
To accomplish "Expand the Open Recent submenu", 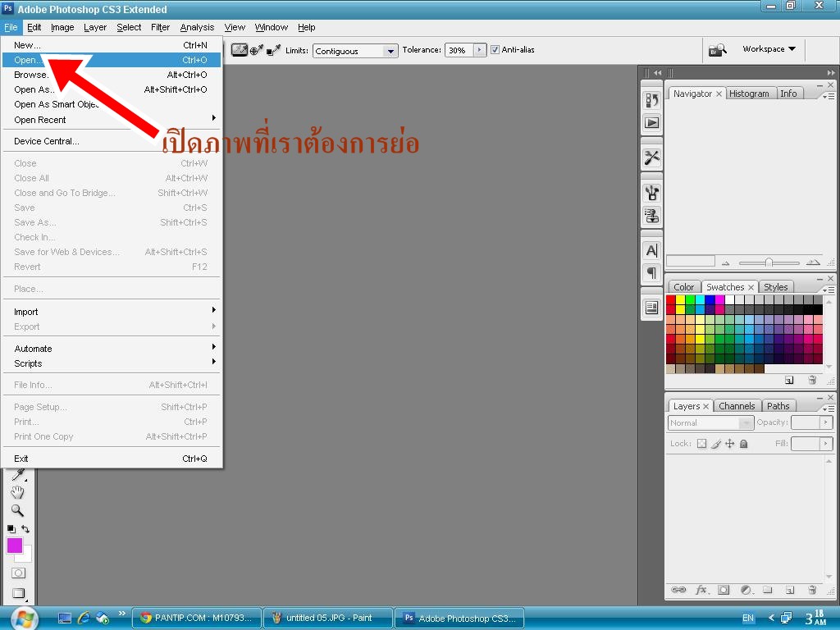I will click(x=112, y=120).
